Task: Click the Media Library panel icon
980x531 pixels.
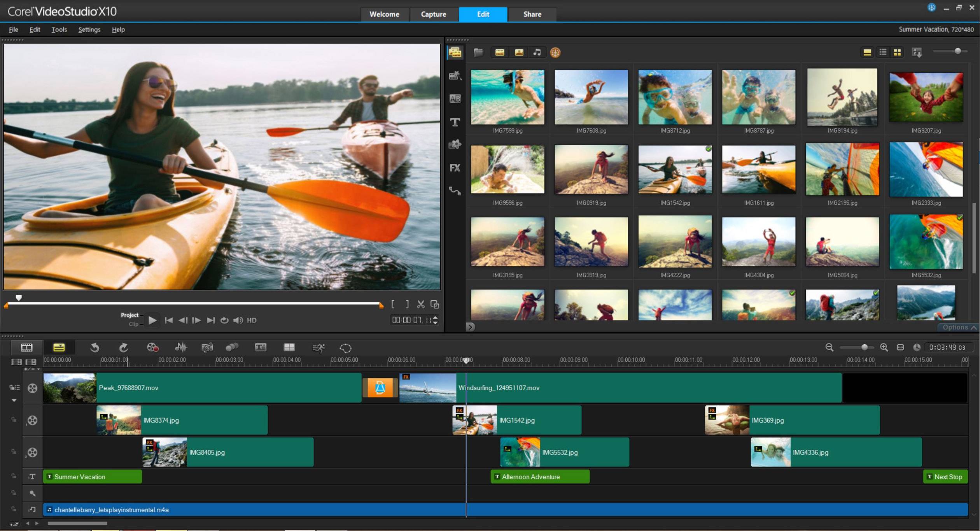Action: pyautogui.click(x=455, y=52)
